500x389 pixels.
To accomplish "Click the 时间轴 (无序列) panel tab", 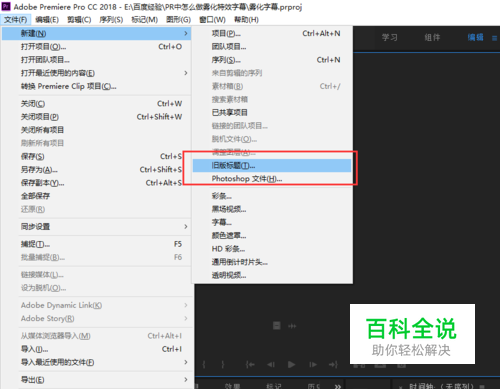I will [x=442, y=386].
